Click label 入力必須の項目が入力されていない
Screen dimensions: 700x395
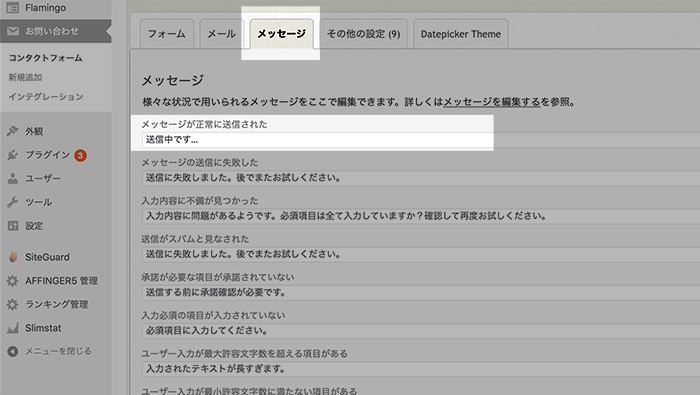[x=213, y=316]
